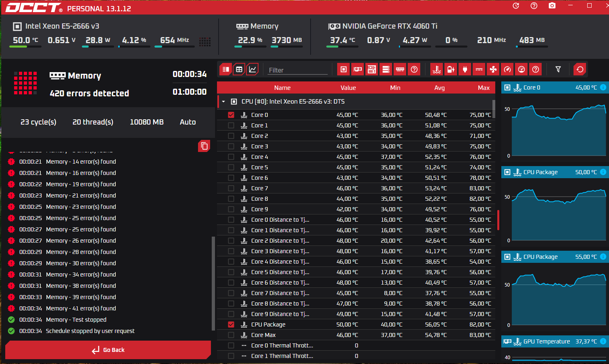Image resolution: width=609 pixels, height=364 pixels.
Task: Click the GPU 210 MHz readout
Action: (491, 40)
